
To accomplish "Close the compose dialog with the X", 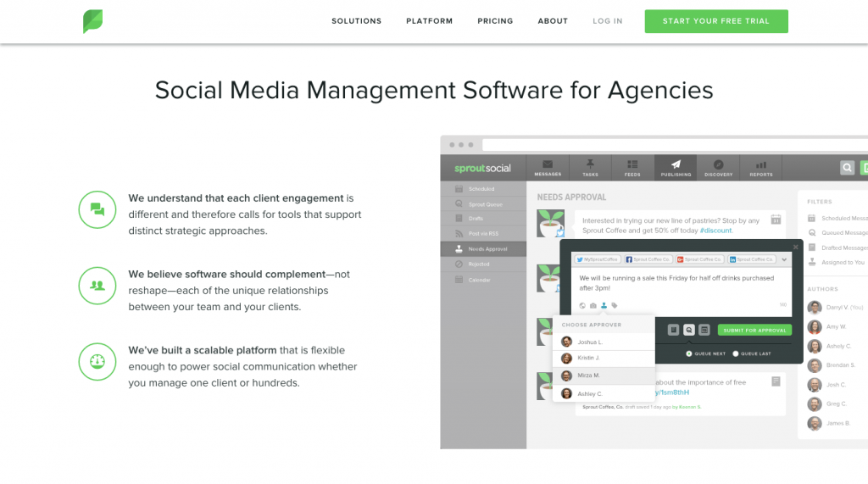I will tap(795, 247).
